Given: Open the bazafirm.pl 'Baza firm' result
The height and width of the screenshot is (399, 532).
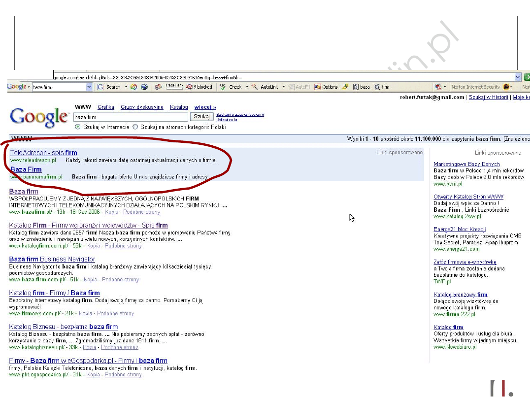Looking at the screenshot, I should coord(24,191).
